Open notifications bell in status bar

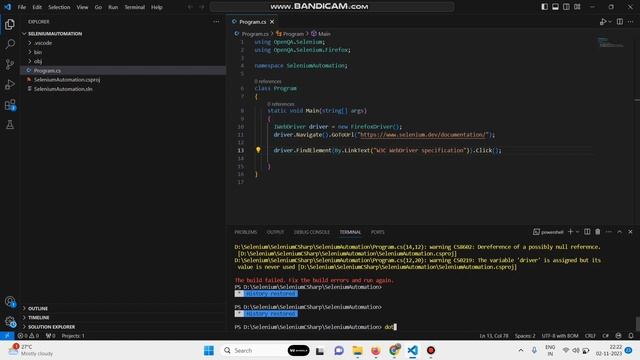coord(631,336)
